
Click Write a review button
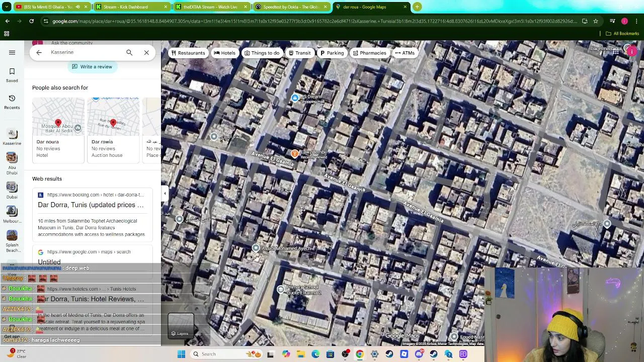[92, 66]
